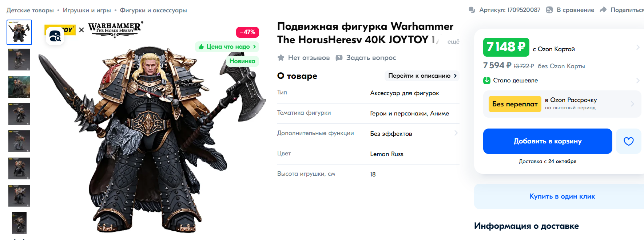Open Фигурки и аксессуары breadcrumb
Image resolution: width=644 pixels, height=240 pixels.
click(x=153, y=10)
